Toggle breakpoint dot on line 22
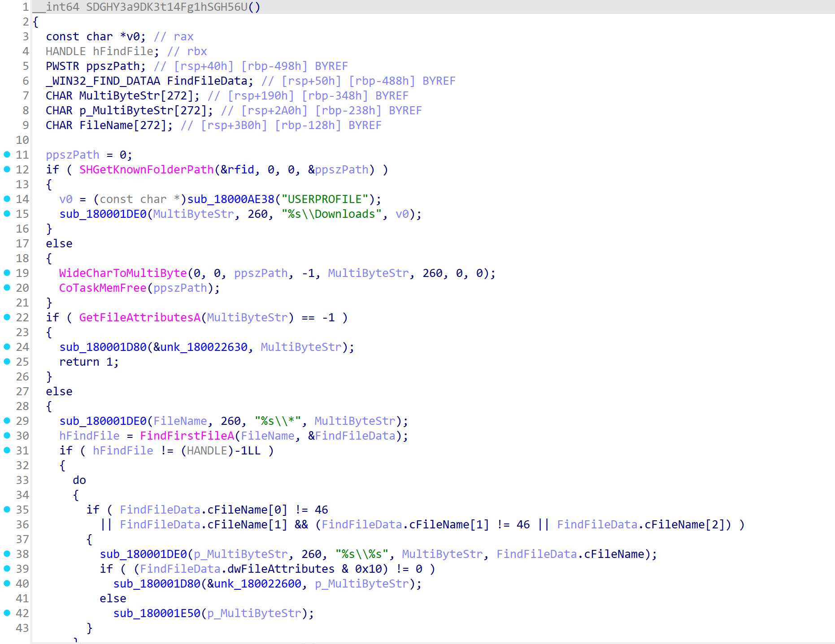835x644 pixels. point(7,317)
